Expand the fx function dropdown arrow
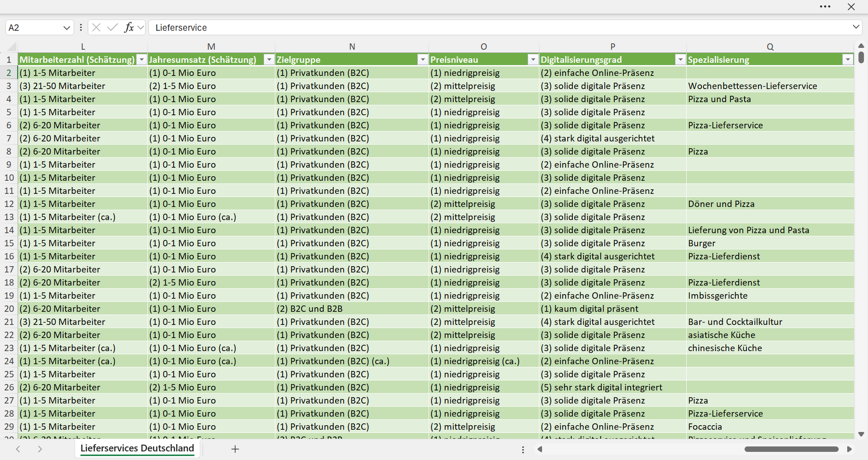 click(140, 27)
